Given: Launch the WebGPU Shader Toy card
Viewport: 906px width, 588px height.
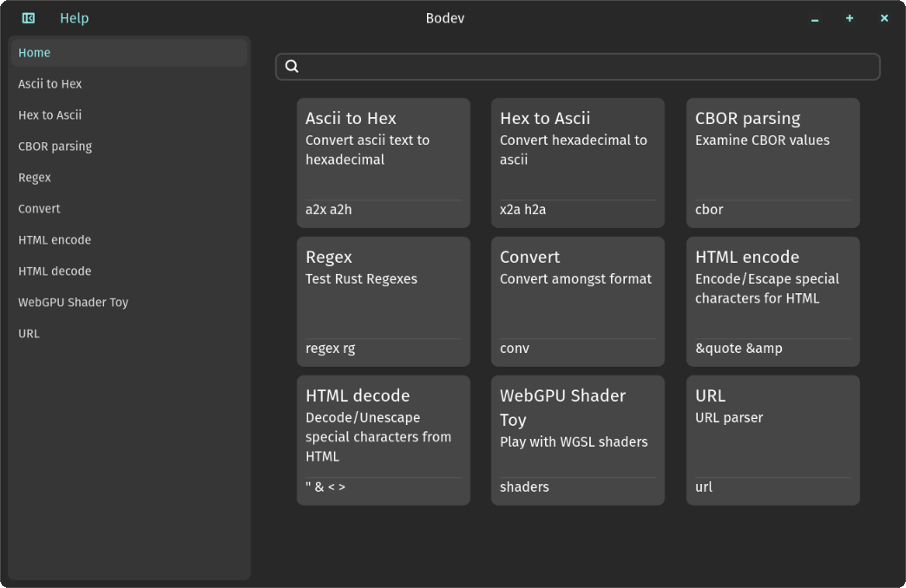Looking at the screenshot, I should click(x=578, y=441).
